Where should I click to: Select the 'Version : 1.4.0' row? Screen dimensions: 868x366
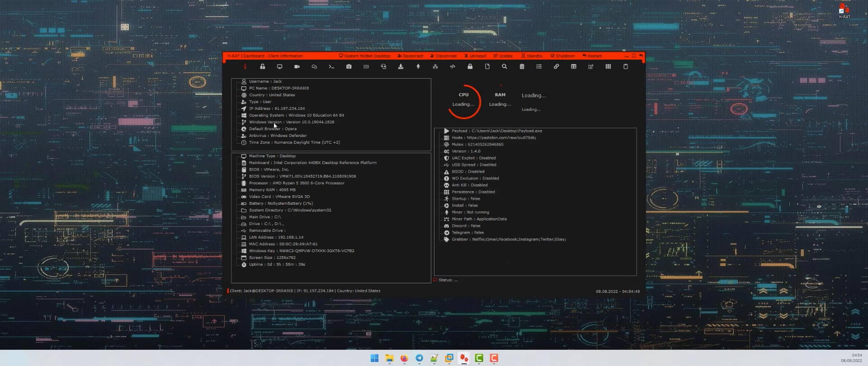(462, 151)
